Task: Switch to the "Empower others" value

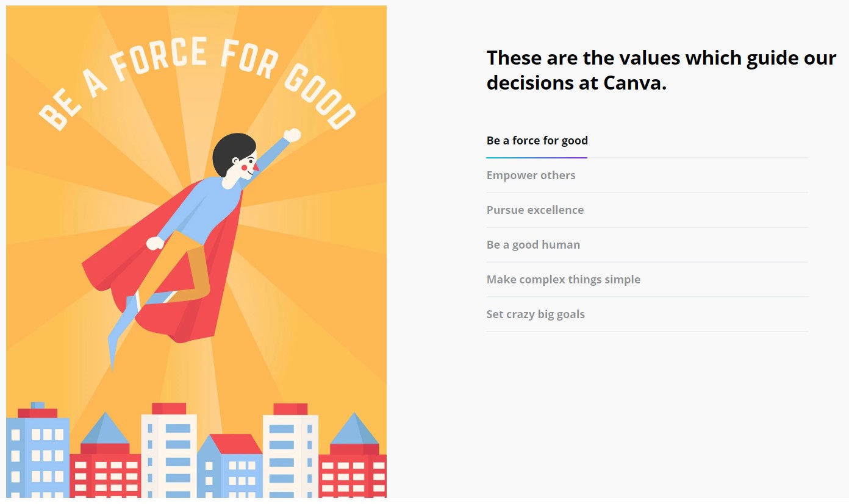Action: pos(531,176)
